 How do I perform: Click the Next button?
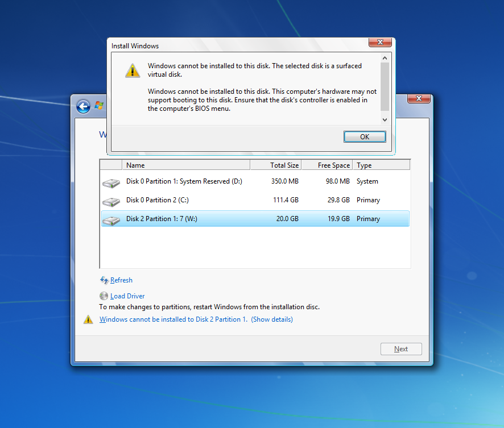[401, 349]
